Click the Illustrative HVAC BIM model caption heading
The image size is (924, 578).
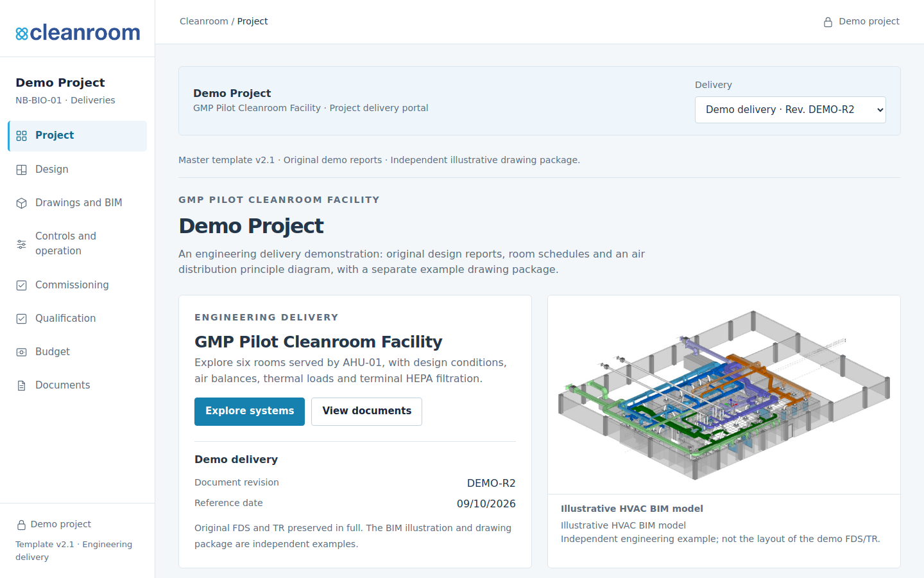pos(632,509)
